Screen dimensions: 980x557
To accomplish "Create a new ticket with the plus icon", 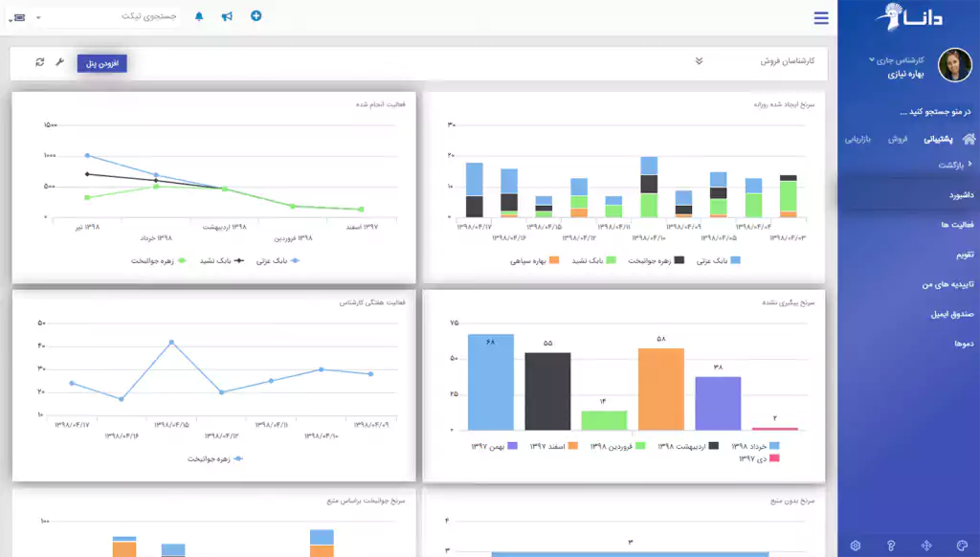I will tap(255, 15).
